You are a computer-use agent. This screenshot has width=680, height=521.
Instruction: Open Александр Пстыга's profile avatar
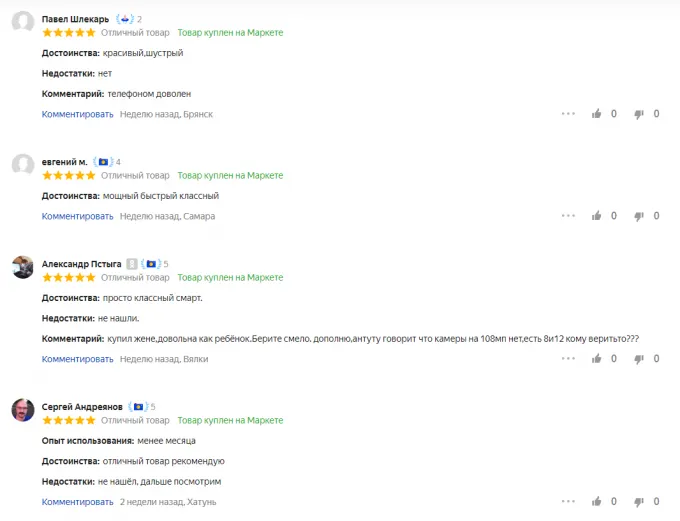pyautogui.click(x=23, y=267)
